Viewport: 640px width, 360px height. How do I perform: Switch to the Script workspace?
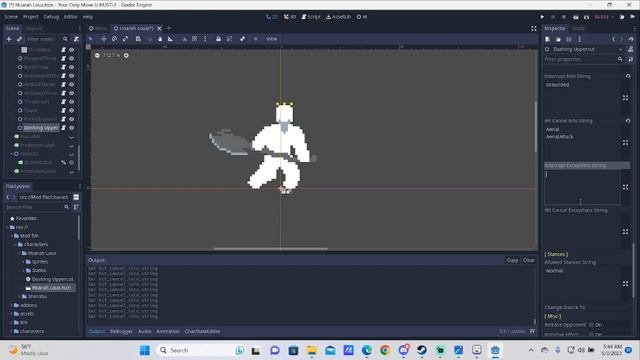point(311,17)
